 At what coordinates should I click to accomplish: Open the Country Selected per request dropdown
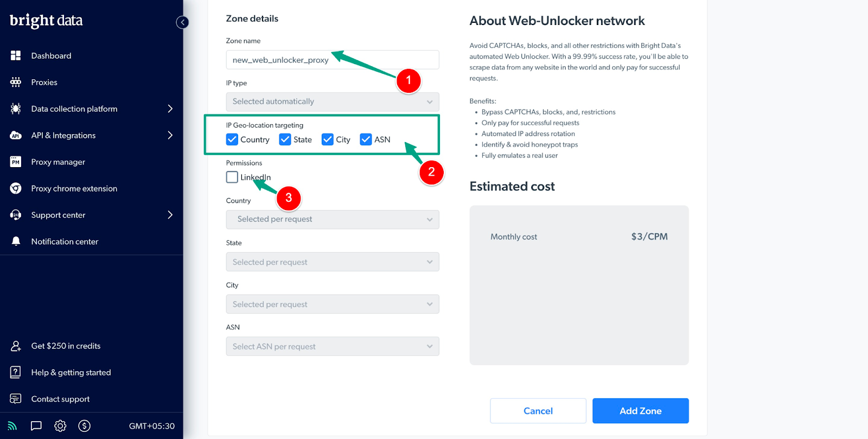point(332,219)
